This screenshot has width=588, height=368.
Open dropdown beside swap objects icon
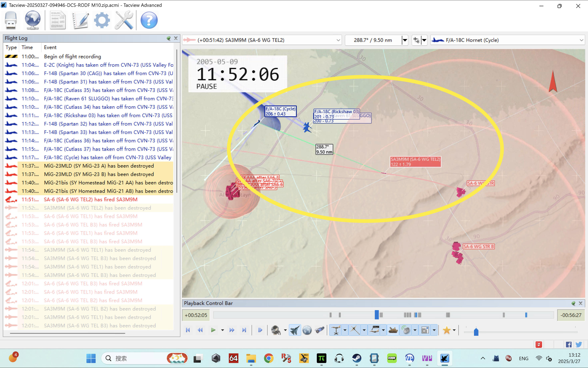(x=424, y=40)
